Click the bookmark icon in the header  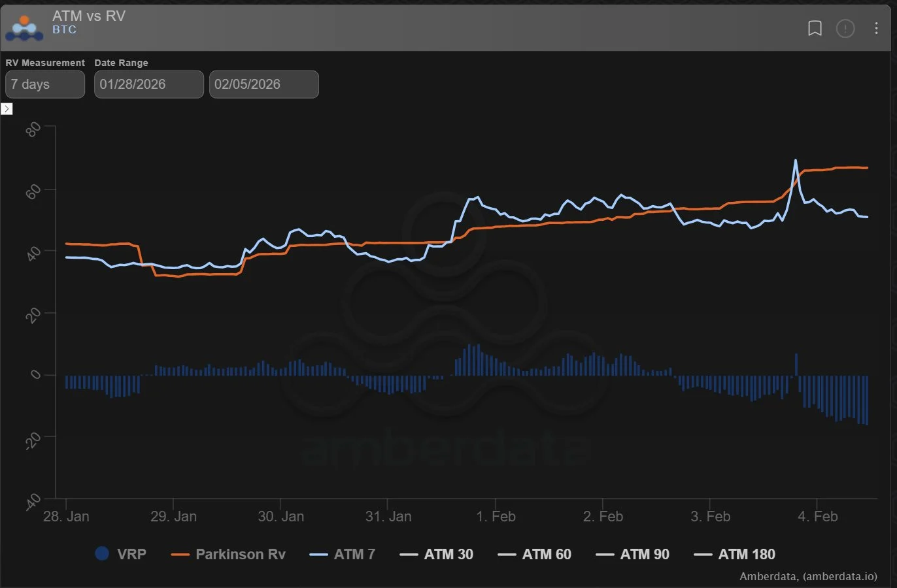tap(815, 28)
